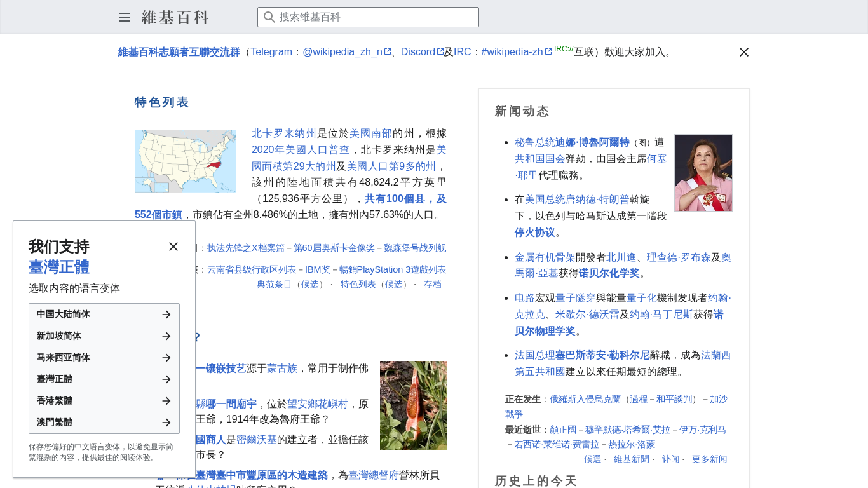Focus the 搜索维基百科 search field
The height and width of the screenshot is (488, 868).
368,17
